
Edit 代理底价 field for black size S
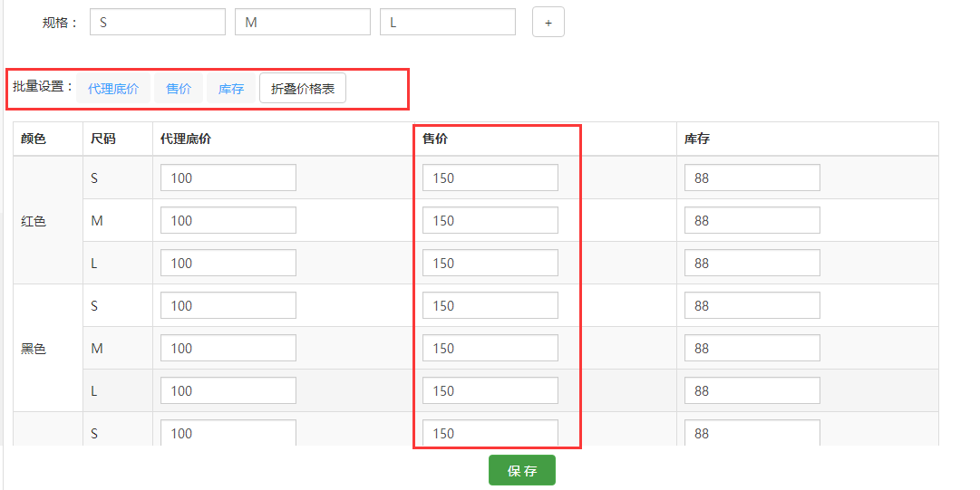(228, 306)
